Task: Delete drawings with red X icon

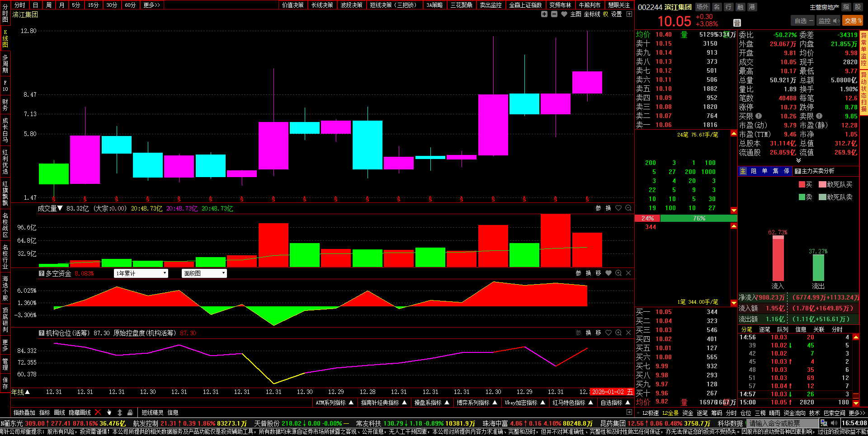Action: pos(98,412)
